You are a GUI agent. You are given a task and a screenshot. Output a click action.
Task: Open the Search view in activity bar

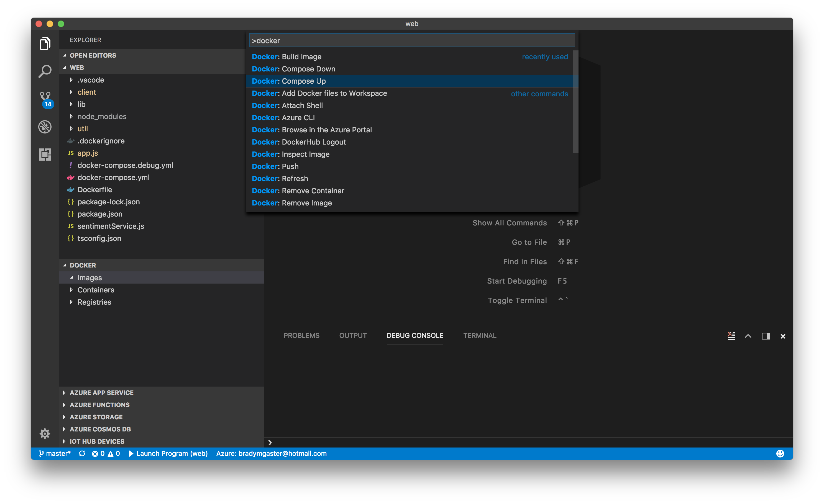point(45,71)
